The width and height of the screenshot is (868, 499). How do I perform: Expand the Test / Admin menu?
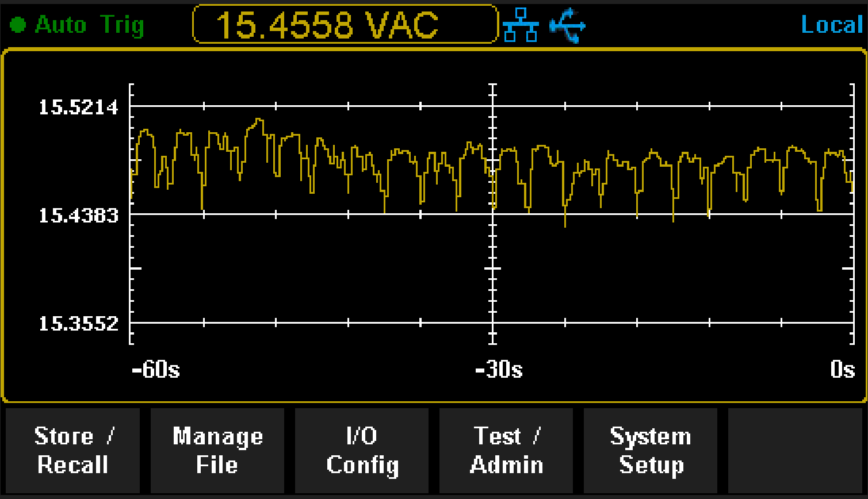click(506, 451)
